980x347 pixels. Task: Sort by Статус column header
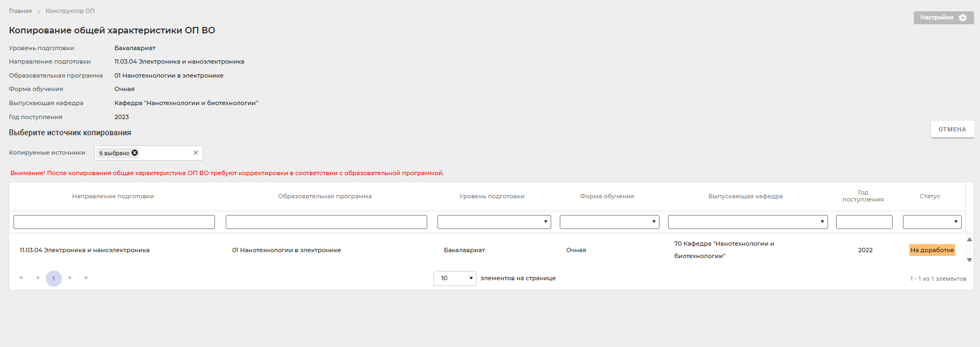[x=930, y=196]
